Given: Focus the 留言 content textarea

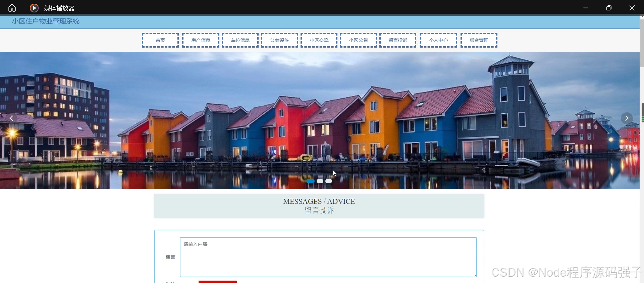Looking at the screenshot, I should [x=328, y=257].
